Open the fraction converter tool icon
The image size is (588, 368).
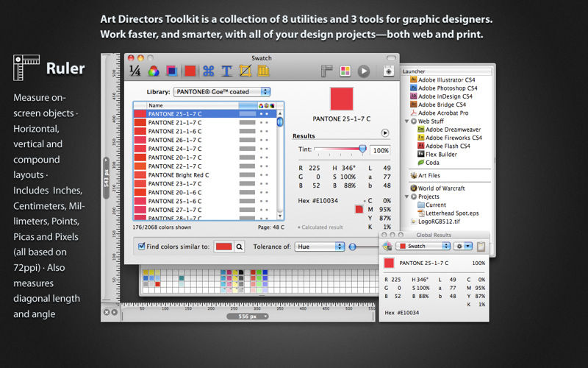(x=135, y=71)
